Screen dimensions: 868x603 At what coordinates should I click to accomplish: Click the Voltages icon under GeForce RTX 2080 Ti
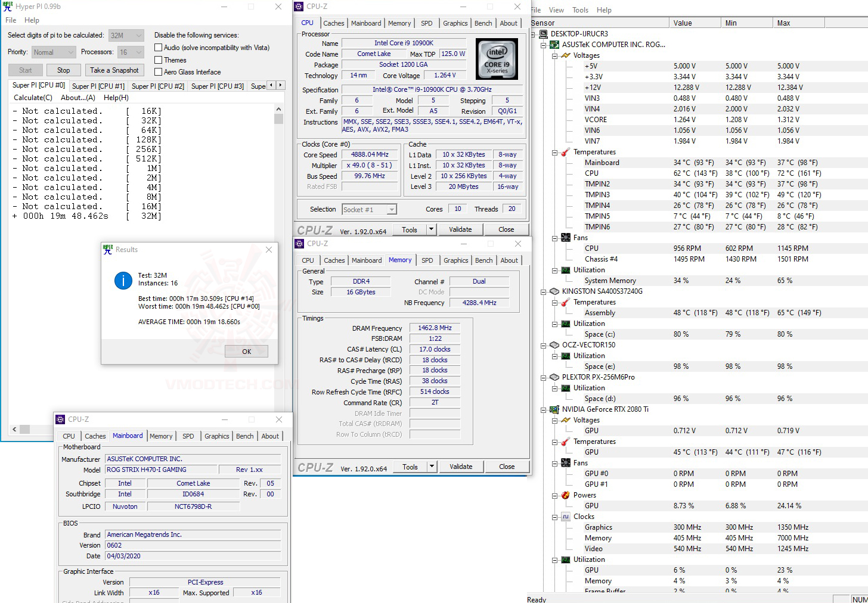point(565,420)
